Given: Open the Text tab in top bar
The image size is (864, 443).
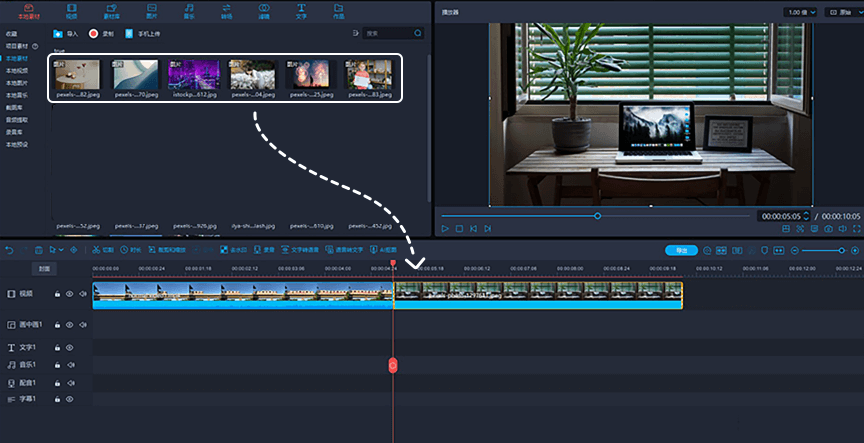Looking at the screenshot, I should click(301, 11).
